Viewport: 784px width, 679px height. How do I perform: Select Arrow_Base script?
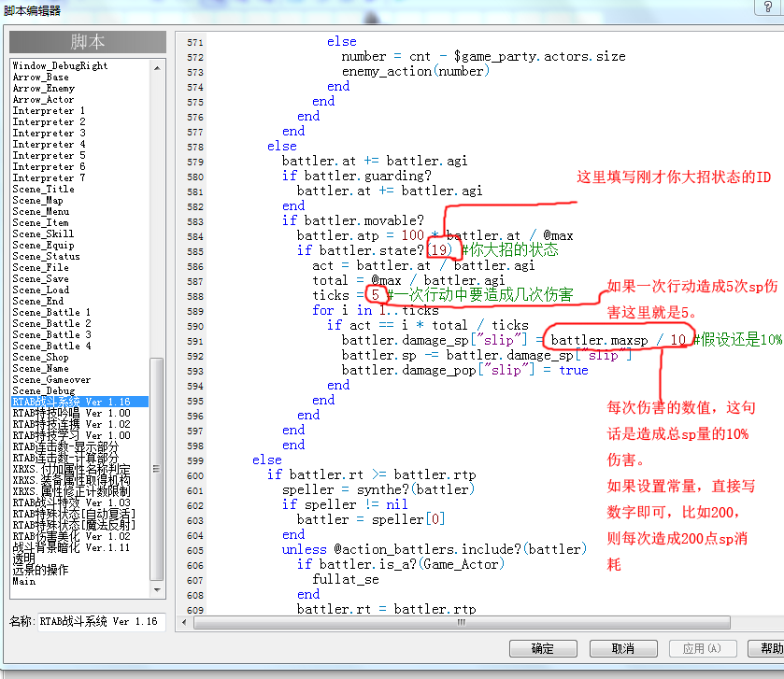(40, 77)
